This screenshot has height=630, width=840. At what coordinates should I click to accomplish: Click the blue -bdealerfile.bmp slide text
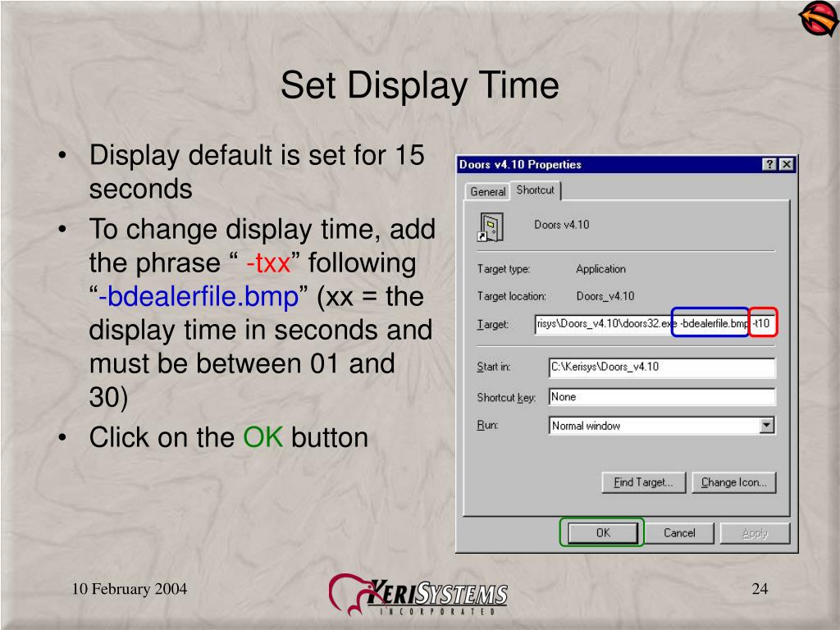[199, 297]
